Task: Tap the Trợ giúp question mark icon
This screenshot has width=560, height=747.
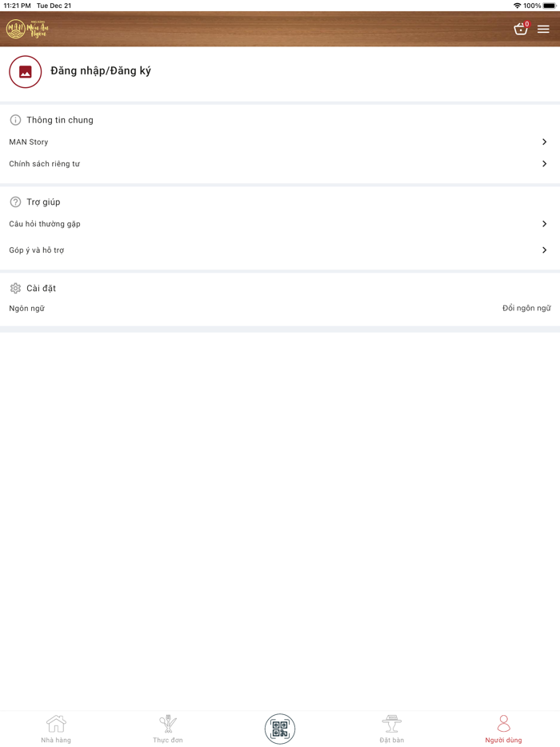Action: click(x=15, y=202)
